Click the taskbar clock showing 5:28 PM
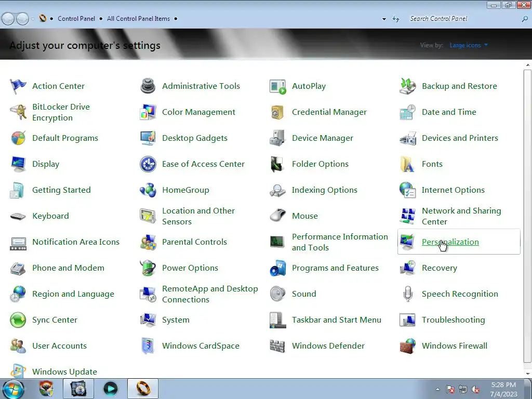The image size is (532, 399). click(504, 389)
